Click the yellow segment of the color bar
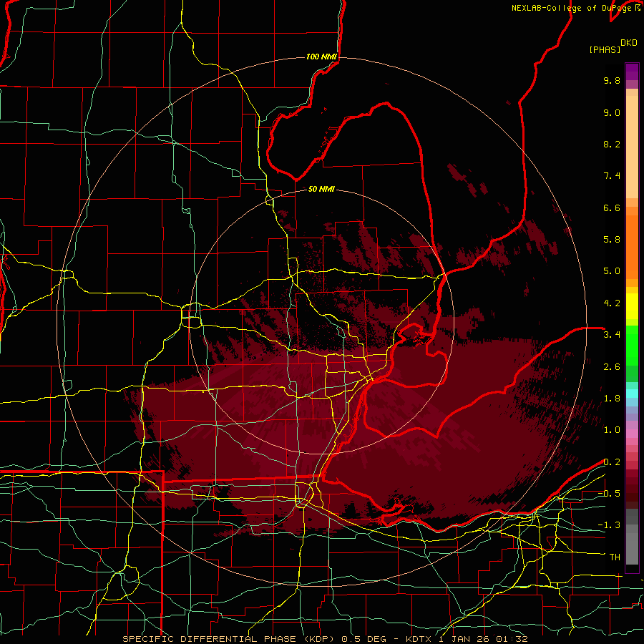Viewport: 644px width, 644px height. click(x=632, y=306)
